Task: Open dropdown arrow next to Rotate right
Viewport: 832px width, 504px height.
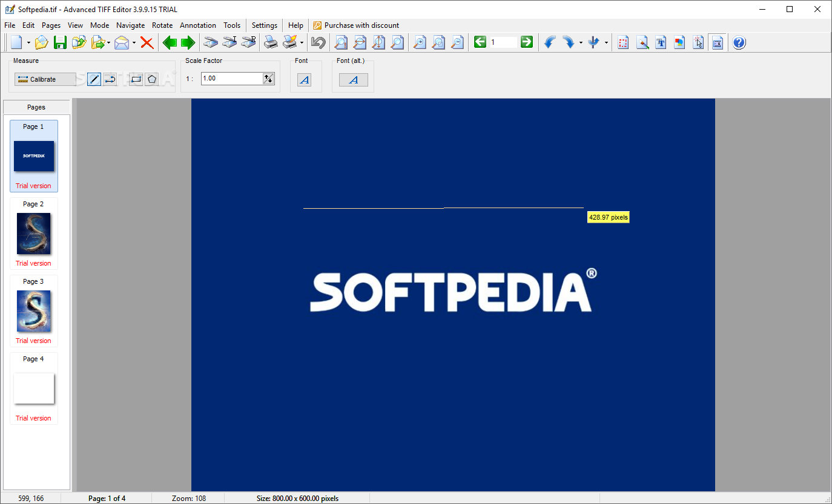Action: tap(581, 43)
